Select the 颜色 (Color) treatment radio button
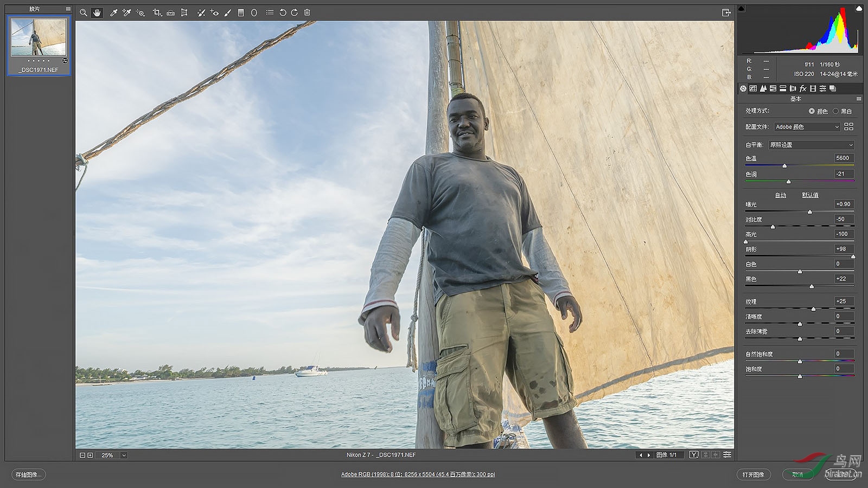Viewport: 868px width, 488px height. coord(812,111)
